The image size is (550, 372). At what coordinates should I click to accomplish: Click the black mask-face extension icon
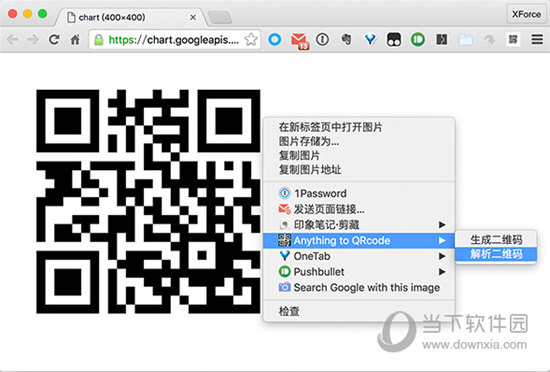[x=394, y=39]
